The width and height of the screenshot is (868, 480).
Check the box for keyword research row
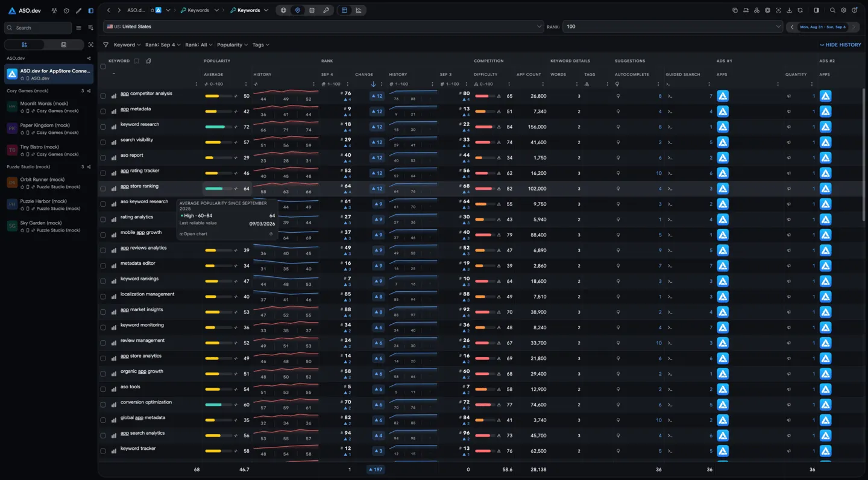click(x=103, y=127)
